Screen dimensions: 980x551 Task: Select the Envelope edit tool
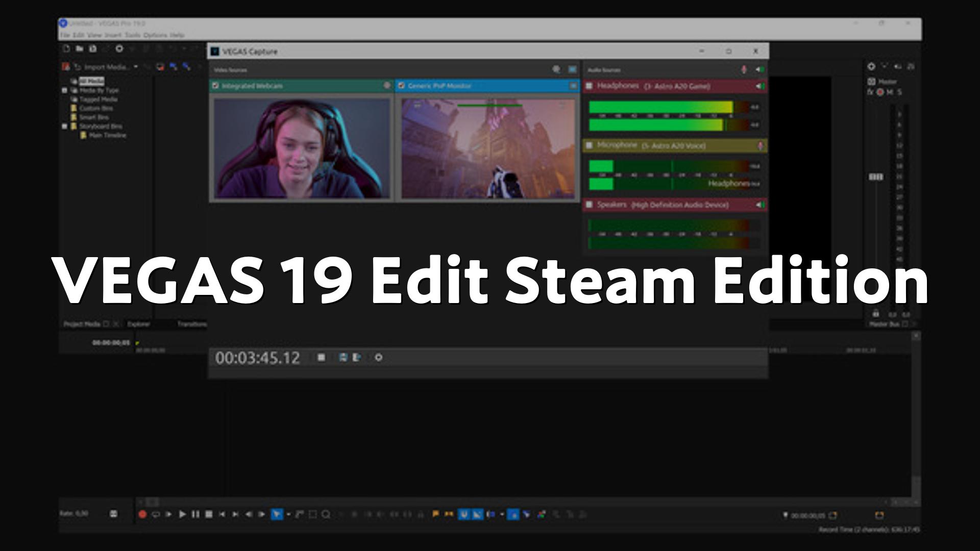[300, 514]
